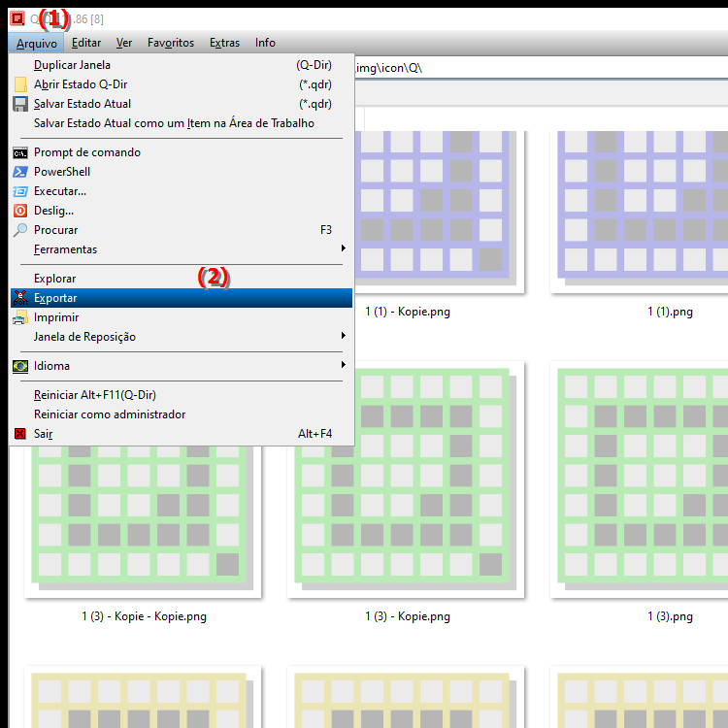Open the Ver menu
The width and height of the screenshot is (728, 728).
(x=124, y=43)
